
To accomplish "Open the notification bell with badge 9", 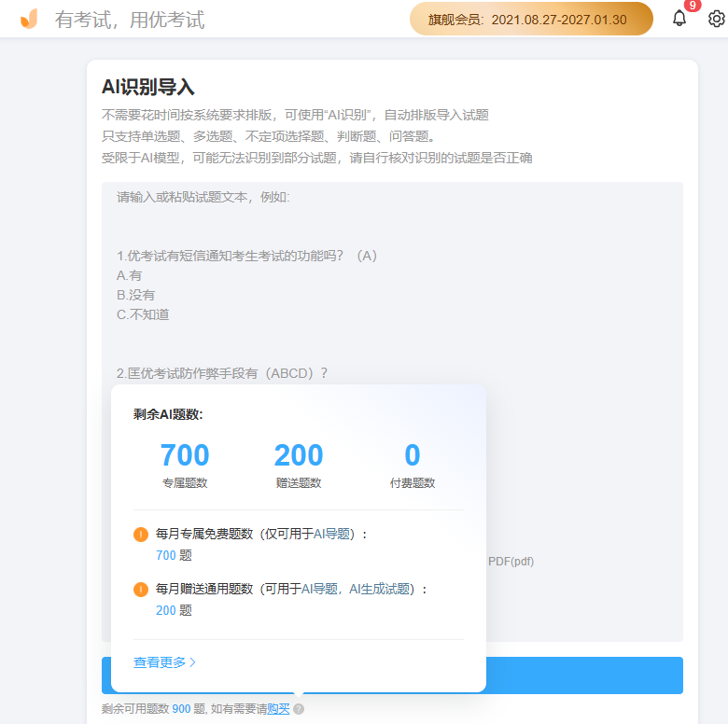I will (679, 18).
